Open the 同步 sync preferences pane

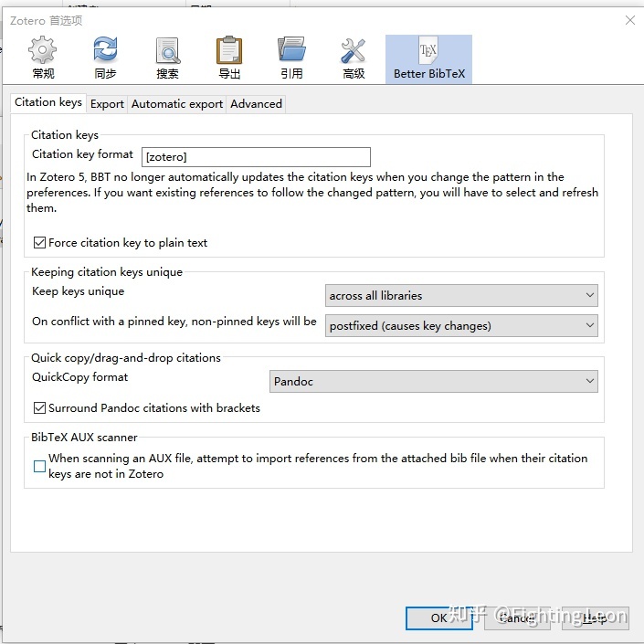click(x=105, y=58)
